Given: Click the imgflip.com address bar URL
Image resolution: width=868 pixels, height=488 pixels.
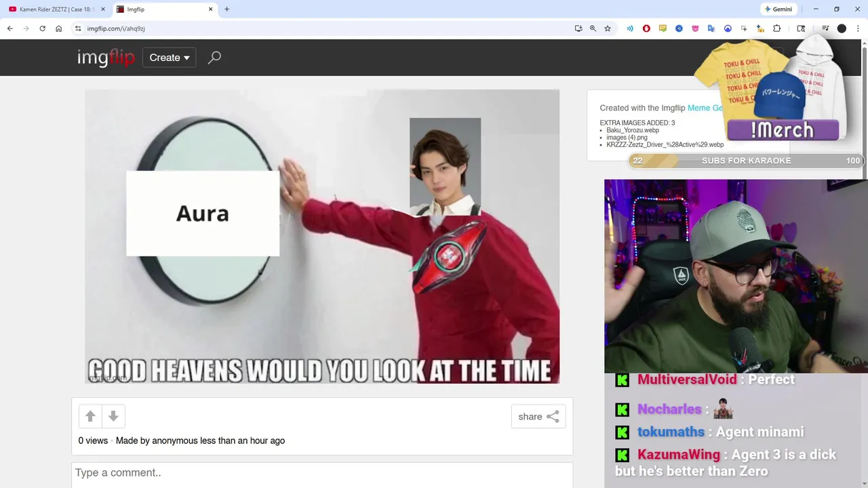Looking at the screenshot, I should pyautogui.click(x=116, y=28).
